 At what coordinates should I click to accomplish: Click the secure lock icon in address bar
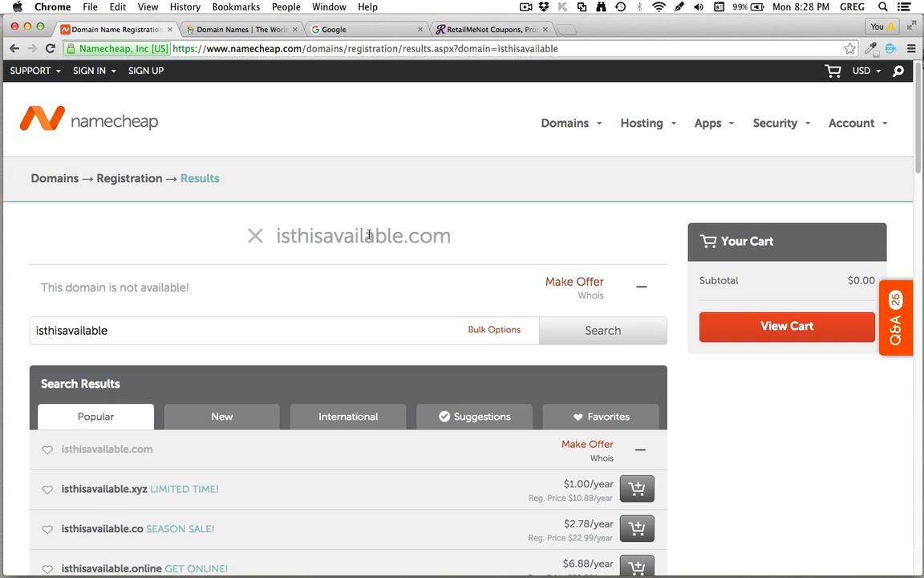71,49
